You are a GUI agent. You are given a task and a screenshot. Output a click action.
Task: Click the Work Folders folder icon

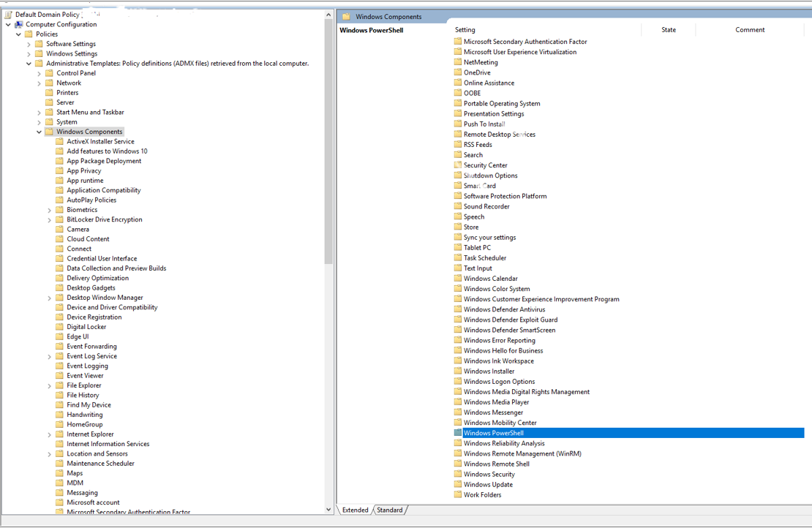pos(458,495)
